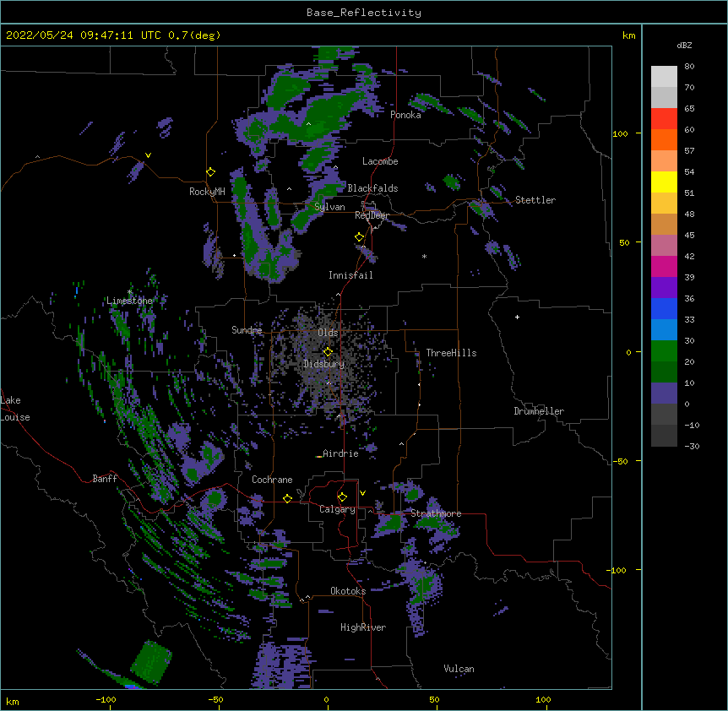Select the Strathmore label

click(x=436, y=513)
